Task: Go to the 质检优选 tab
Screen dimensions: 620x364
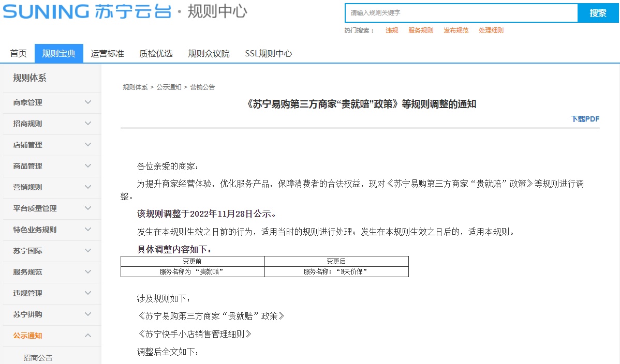Action: tap(156, 53)
